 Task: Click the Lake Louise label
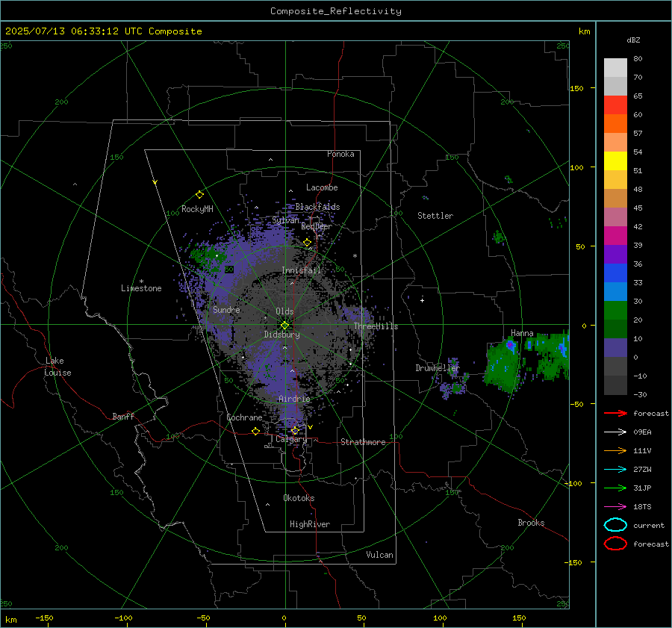(57, 367)
